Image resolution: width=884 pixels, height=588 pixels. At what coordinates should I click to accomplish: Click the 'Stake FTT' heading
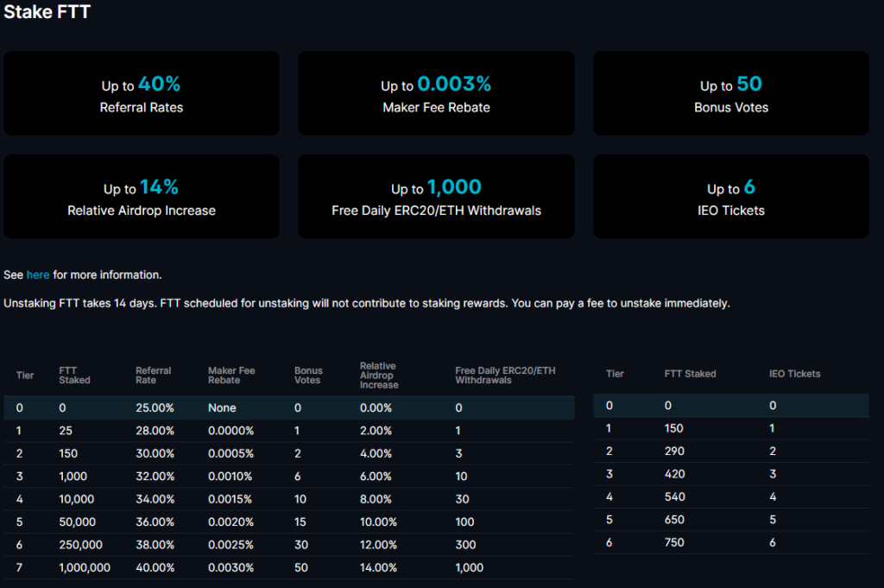point(47,12)
